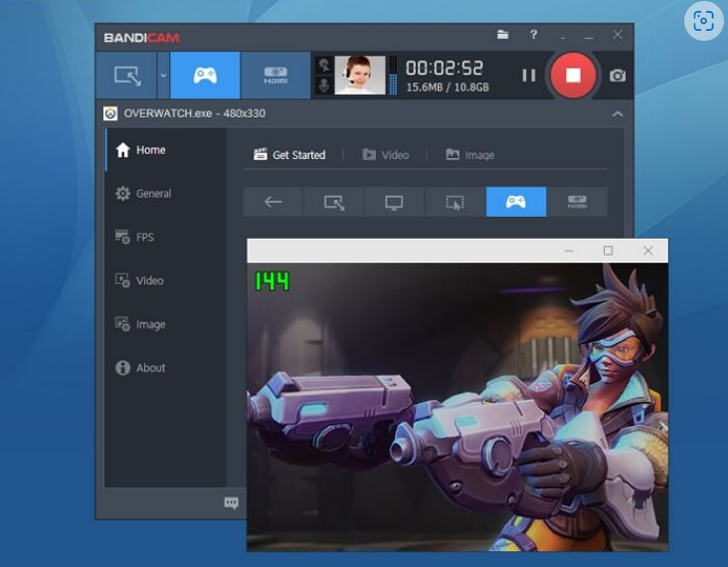Open Video settings in sidebar
Screen dimensions: 728x567
139,281
